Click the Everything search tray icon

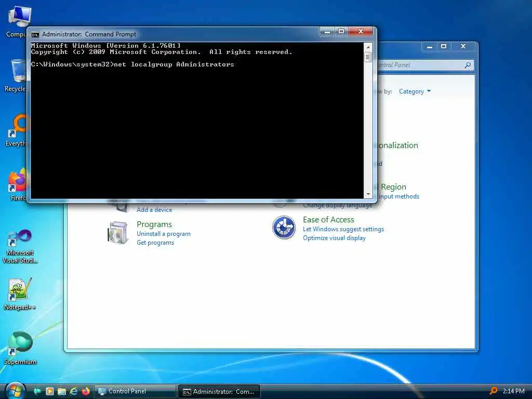tap(494, 391)
